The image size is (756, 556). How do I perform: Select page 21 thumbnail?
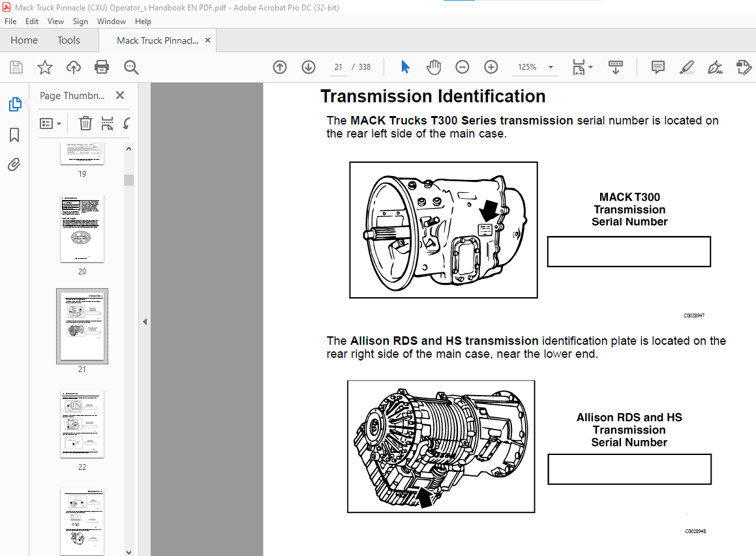pyautogui.click(x=82, y=326)
